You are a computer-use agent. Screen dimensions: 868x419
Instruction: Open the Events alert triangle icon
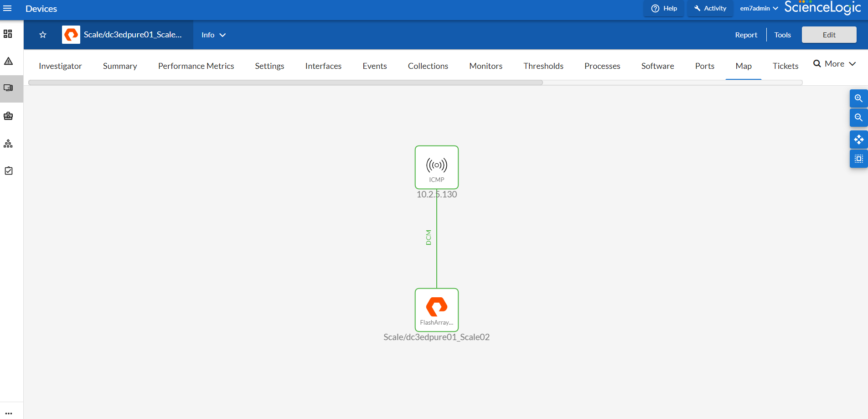8,61
